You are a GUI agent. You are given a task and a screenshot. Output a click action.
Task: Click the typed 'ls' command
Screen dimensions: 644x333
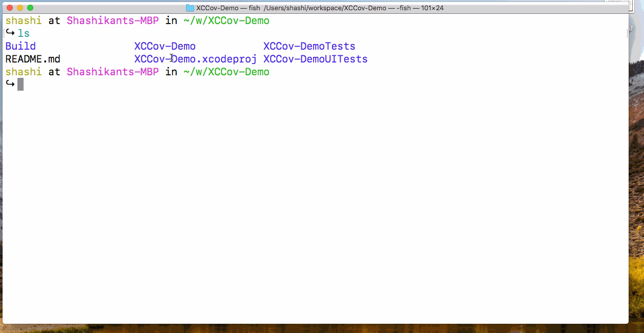pyautogui.click(x=24, y=33)
